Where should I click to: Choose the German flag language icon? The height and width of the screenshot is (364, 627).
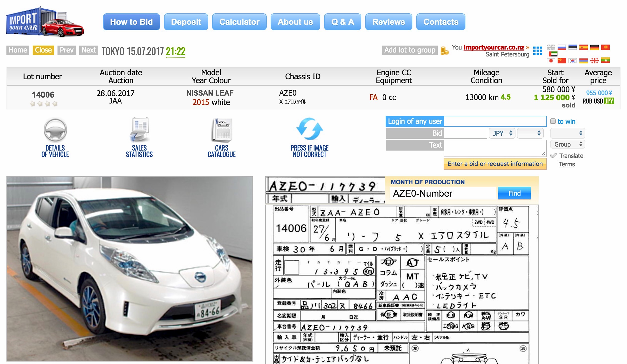tap(594, 47)
